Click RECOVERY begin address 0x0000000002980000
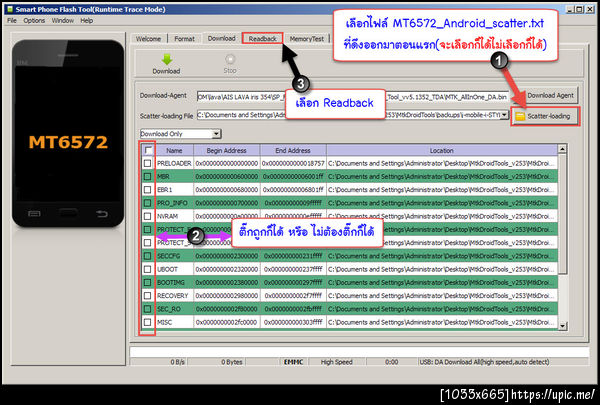Image resolution: width=600 pixels, height=405 pixels. click(227, 296)
